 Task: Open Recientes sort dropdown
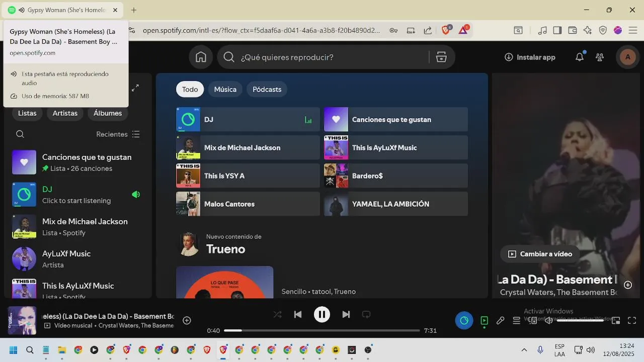(x=118, y=134)
